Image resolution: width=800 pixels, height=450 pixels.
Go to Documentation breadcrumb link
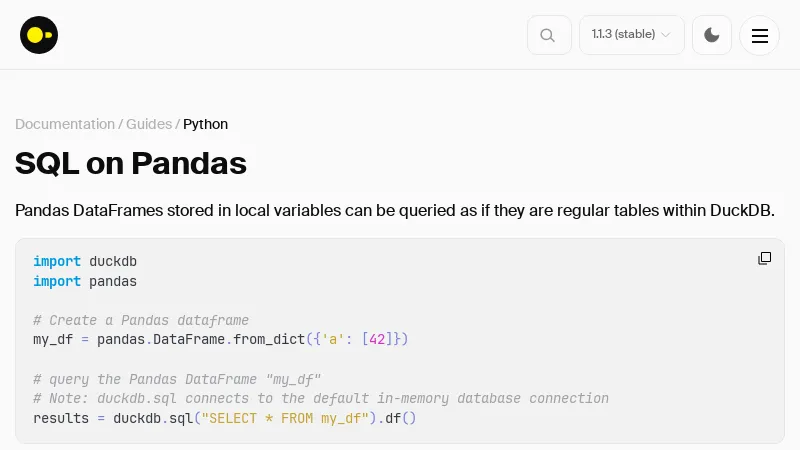coord(65,124)
